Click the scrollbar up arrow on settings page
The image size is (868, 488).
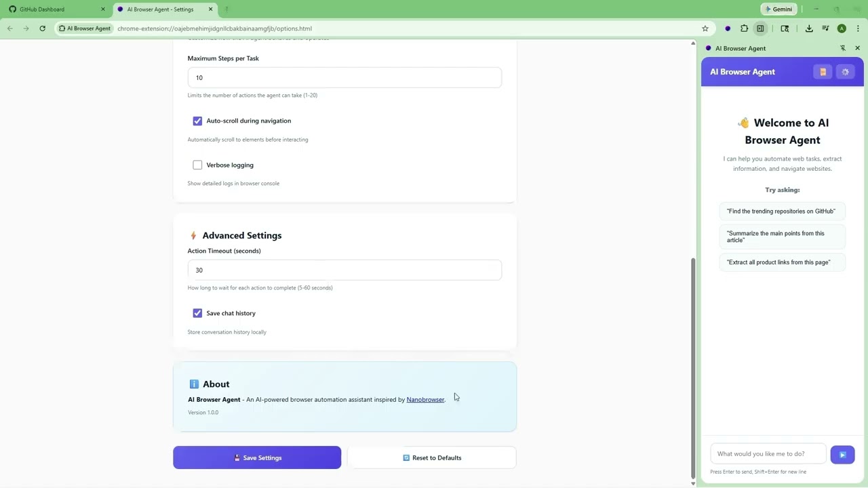pyautogui.click(x=692, y=43)
